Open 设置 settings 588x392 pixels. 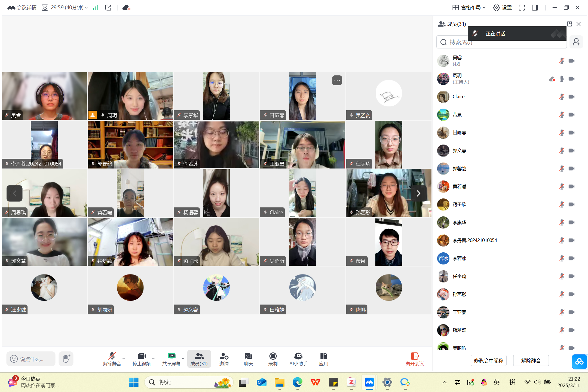[503, 8]
